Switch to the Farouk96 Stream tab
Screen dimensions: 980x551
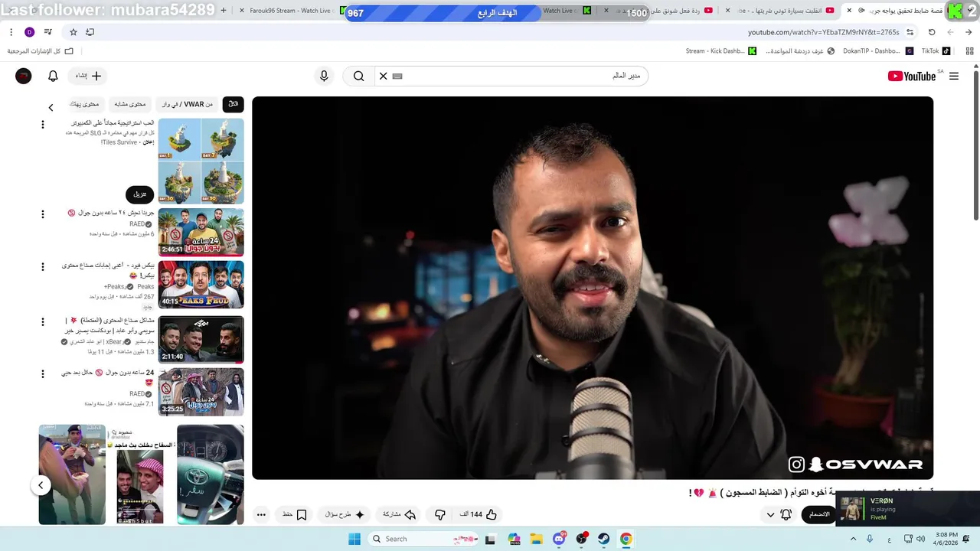[289, 11]
